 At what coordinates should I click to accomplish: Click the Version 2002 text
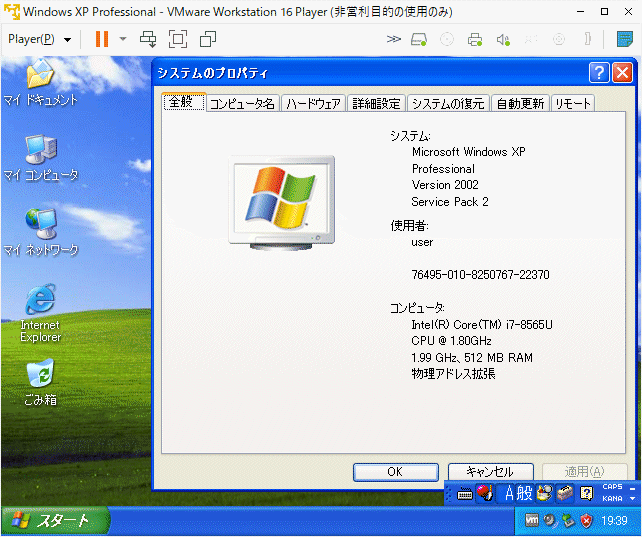coord(445,185)
